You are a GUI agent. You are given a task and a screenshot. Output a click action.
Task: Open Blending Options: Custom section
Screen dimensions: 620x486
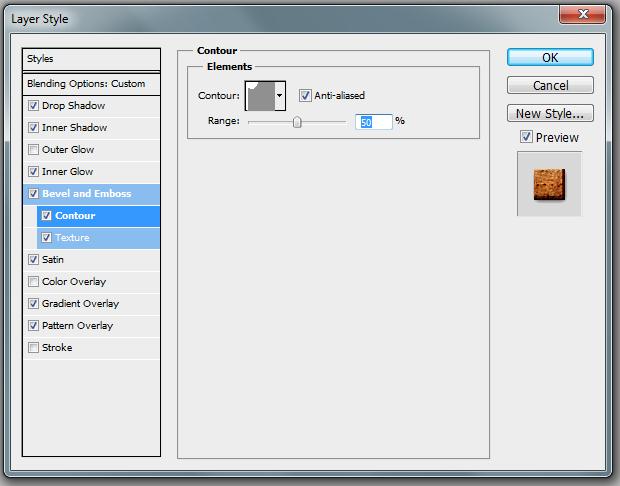(x=92, y=83)
